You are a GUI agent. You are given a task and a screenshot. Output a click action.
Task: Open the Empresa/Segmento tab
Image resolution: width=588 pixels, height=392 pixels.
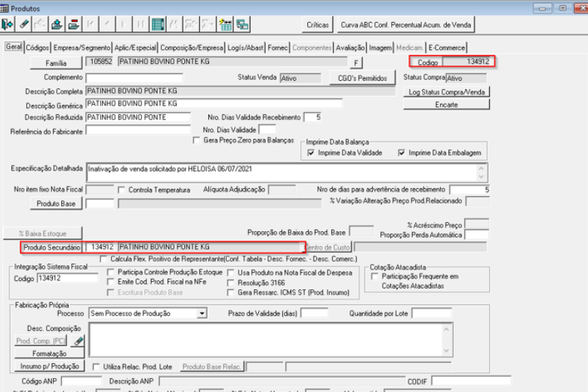click(82, 48)
